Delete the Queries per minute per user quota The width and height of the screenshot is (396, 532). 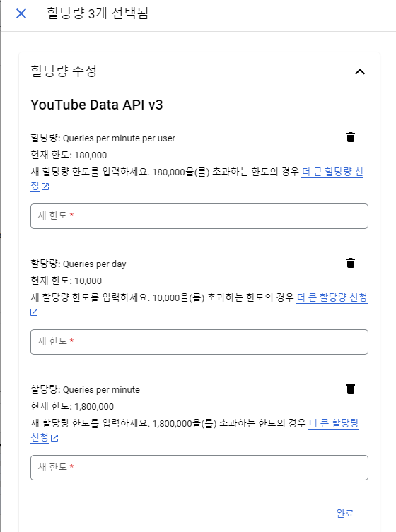tap(351, 137)
